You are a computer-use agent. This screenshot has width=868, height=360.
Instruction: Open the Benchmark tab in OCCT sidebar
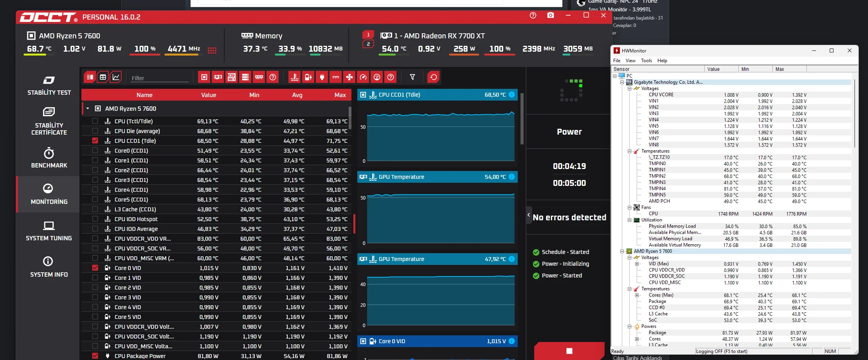49,158
